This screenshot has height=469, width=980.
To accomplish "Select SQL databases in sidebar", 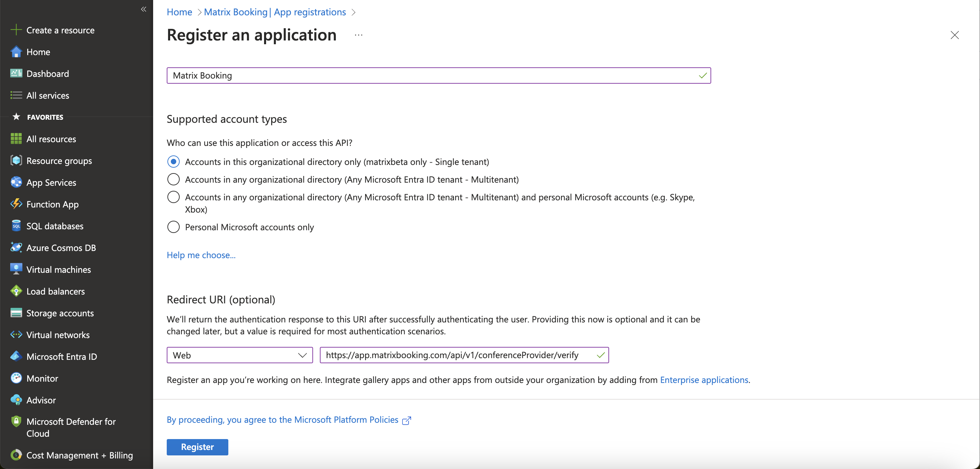I will 55,225.
